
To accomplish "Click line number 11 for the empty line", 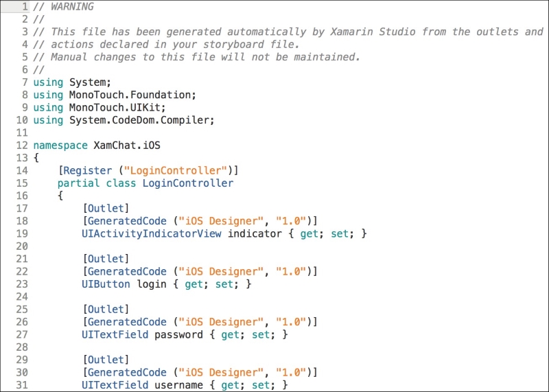I will click(22, 132).
